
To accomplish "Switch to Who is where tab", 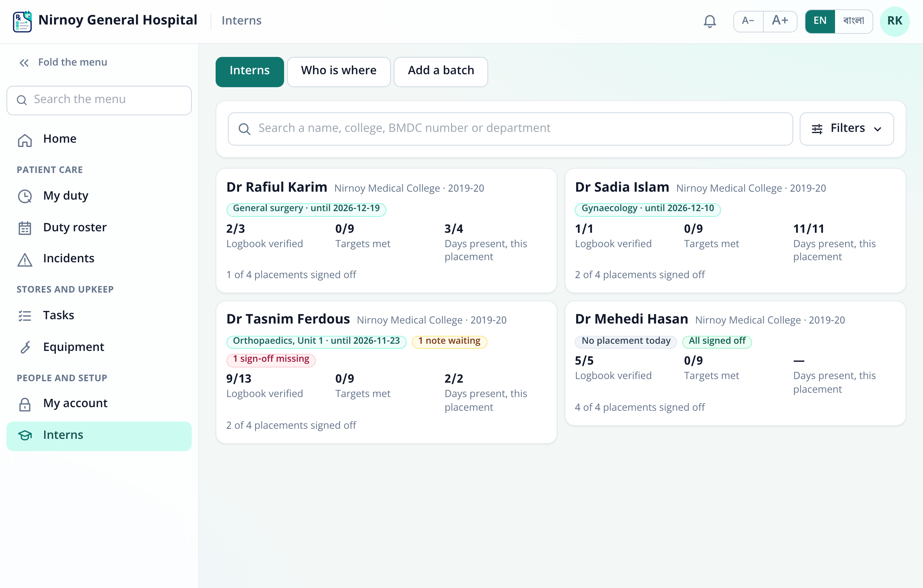I will [339, 72].
